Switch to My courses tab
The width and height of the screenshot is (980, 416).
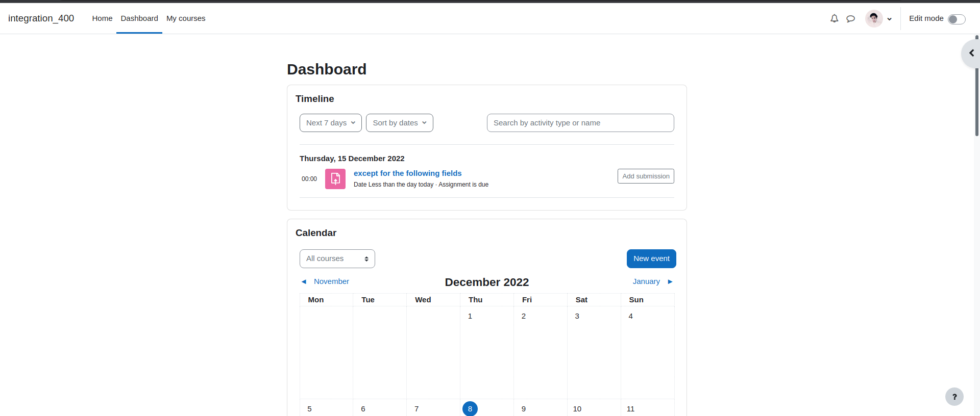186,18
